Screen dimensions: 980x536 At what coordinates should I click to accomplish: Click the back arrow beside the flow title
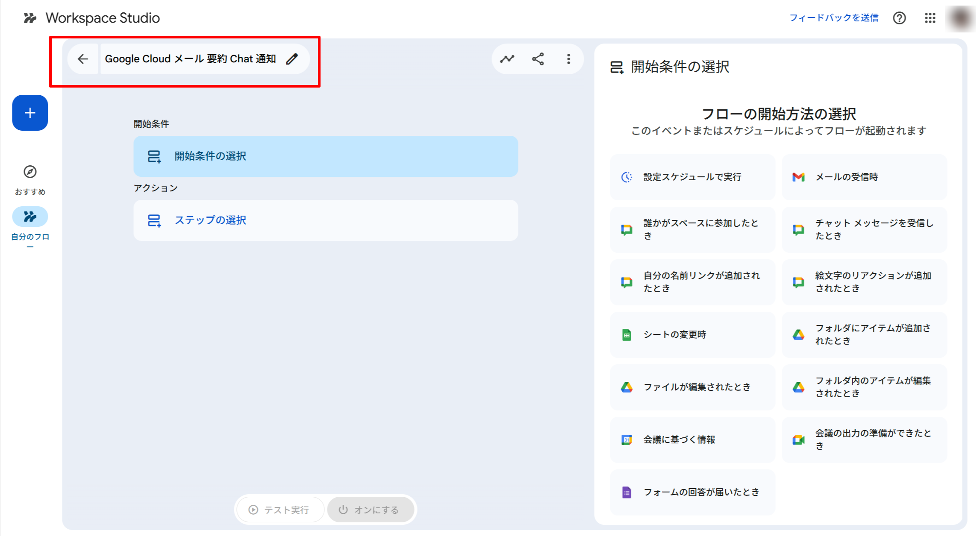83,59
